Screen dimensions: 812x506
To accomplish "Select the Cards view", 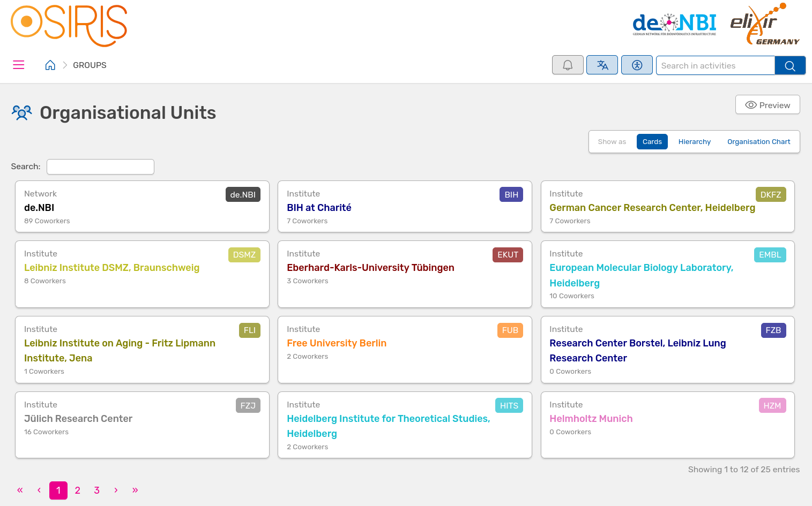I will 652,142.
